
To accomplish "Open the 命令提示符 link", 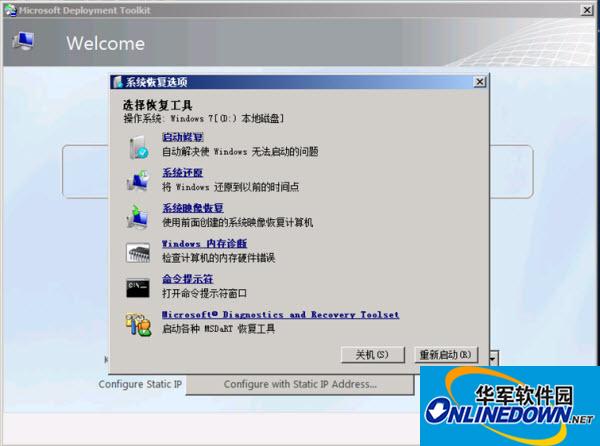I will point(188,279).
